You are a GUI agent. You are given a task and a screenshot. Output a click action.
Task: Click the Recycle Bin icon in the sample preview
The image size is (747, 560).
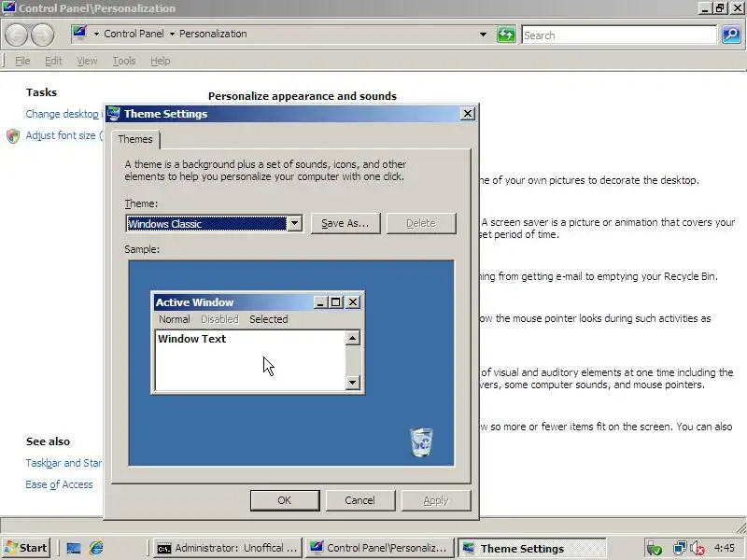(422, 442)
